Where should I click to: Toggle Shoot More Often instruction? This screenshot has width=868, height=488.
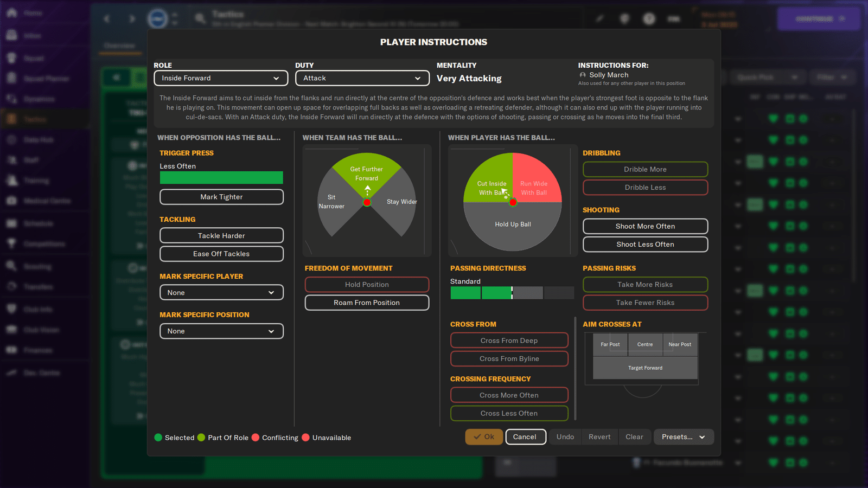coord(645,226)
